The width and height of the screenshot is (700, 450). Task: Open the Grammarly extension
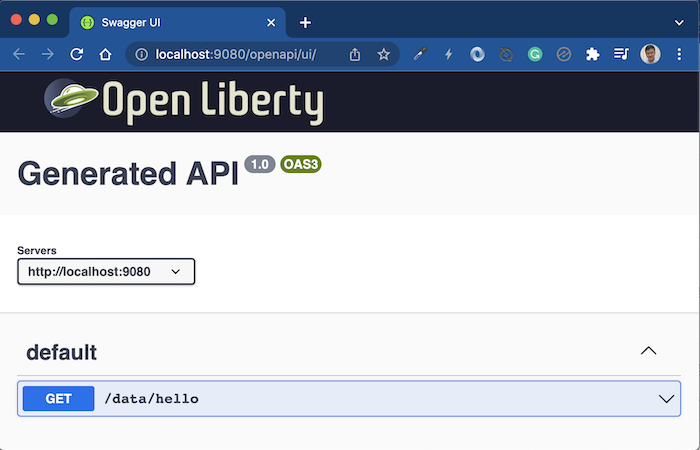point(535,54)
